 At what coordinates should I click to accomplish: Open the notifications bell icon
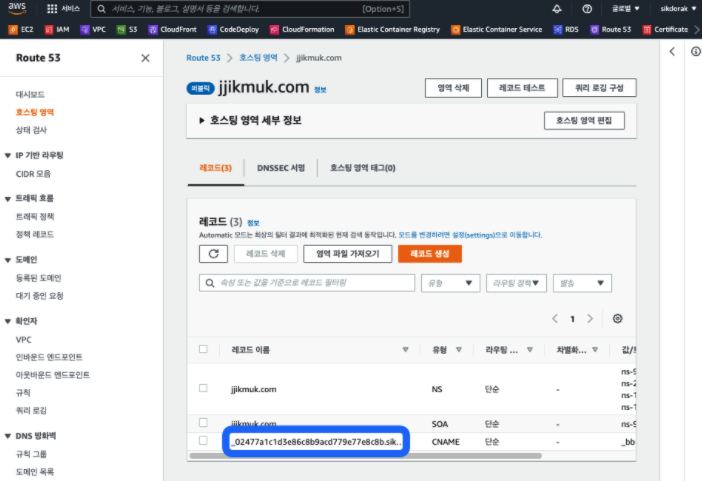(x=556, y=9)
